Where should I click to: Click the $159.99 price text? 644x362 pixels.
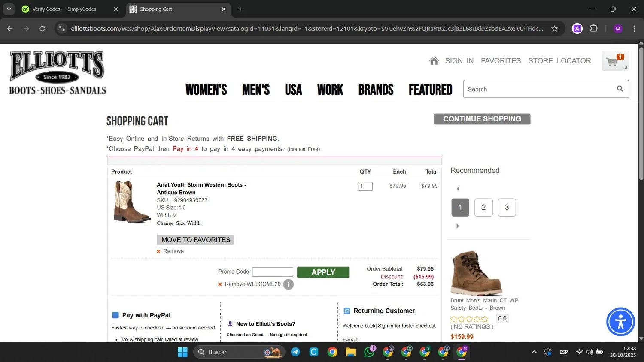tap(462, 337)
